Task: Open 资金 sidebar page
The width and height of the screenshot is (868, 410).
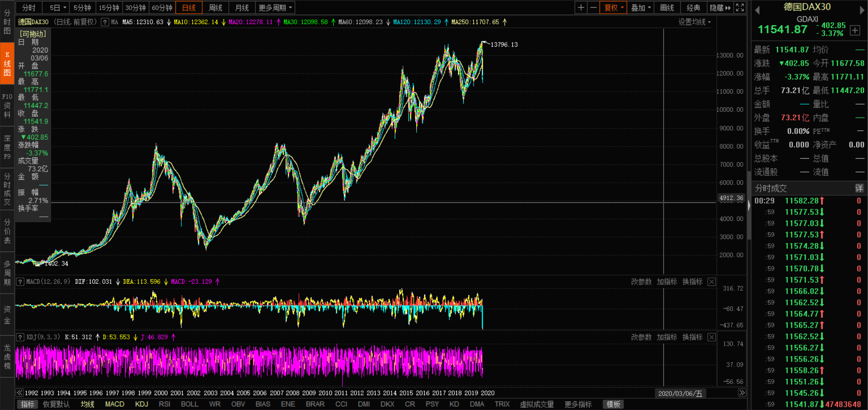Action: click(x=7, y=315)
